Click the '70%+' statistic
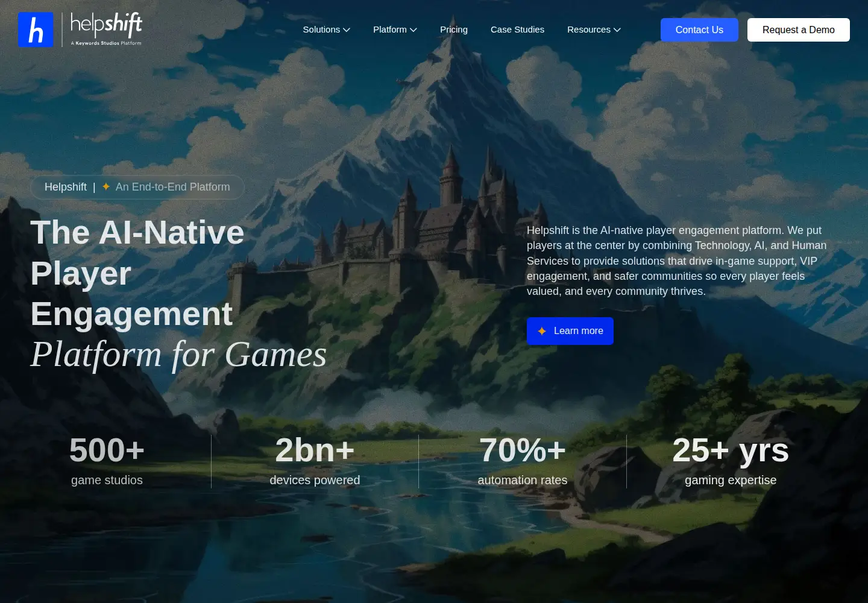868x603 pixels. pyautogui.click(x=523, y=450)
